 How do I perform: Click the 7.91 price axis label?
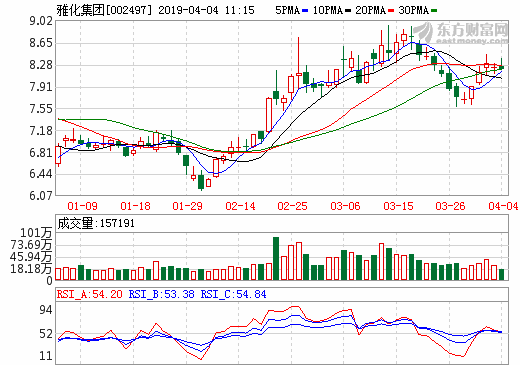(x=41, y=87)
